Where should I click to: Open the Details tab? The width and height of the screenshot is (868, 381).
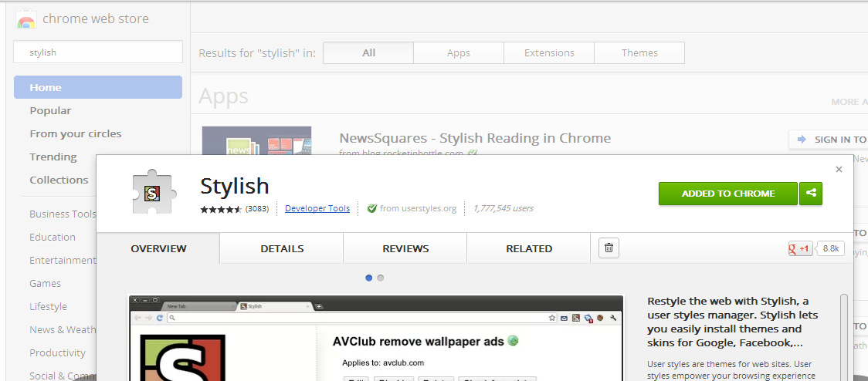(x=282, y=249)
